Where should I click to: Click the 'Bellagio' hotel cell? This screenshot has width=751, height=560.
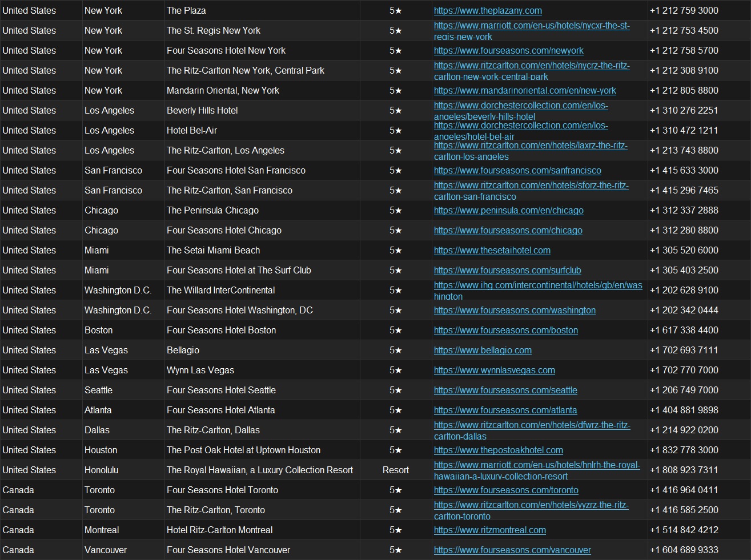pos(262,350)
